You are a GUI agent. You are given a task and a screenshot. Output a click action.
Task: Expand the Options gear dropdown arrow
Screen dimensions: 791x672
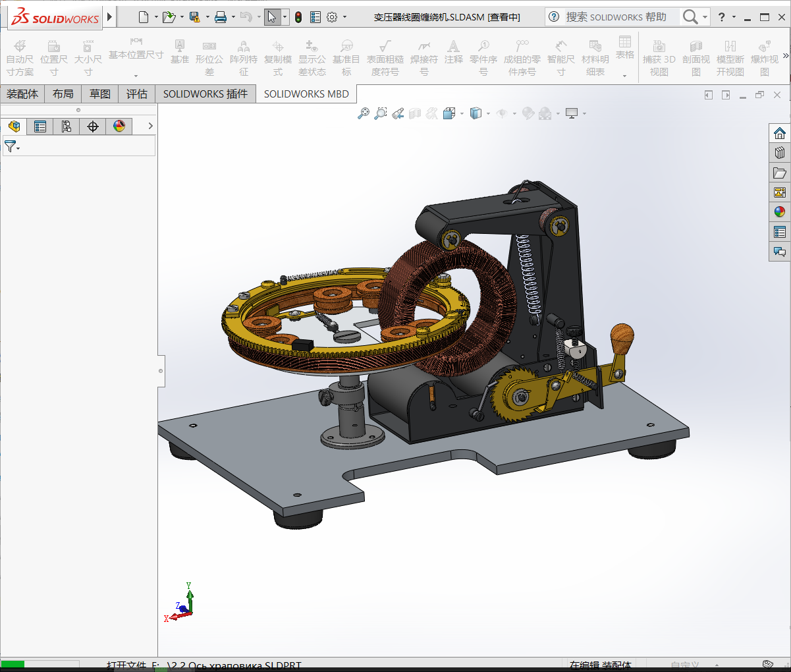344,17
